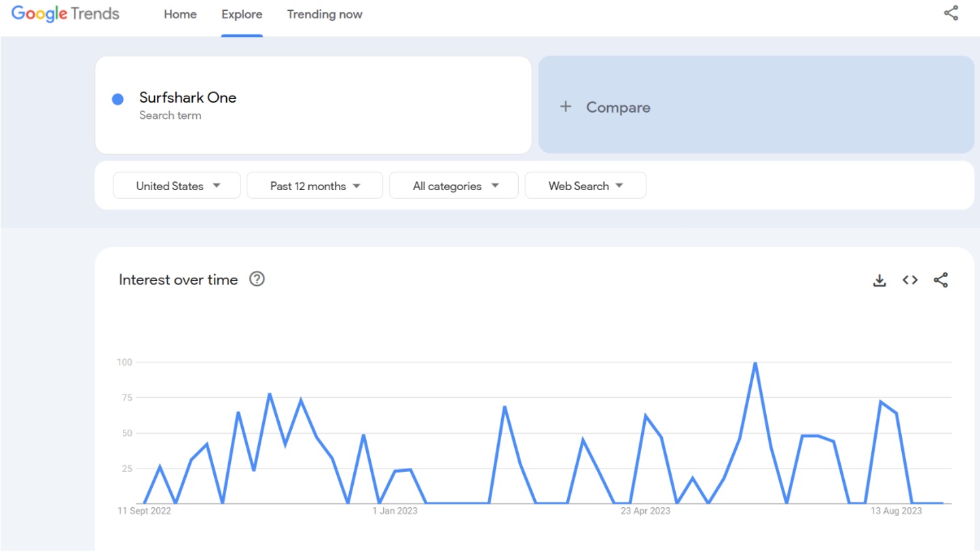Click the 75 y-axis label
Image resolution: width=980 pixels, height=552 pixels.
coord(126,398)
